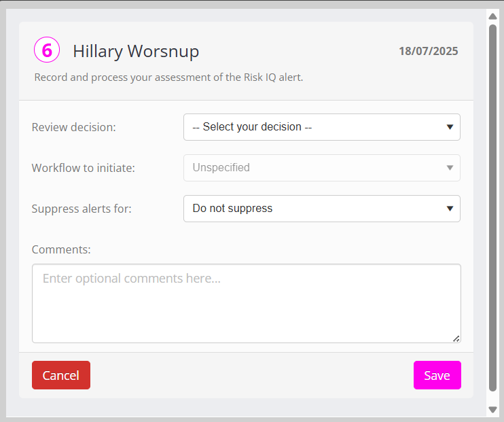Click the greyed arrow next to 'Unspecified'
The width and height of the screenshot is (504, 422).
(450, 168)
